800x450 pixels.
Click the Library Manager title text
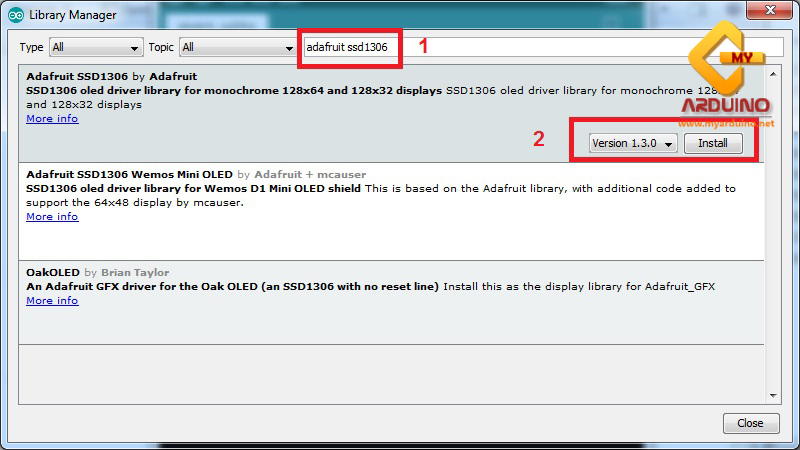(73, 15)
